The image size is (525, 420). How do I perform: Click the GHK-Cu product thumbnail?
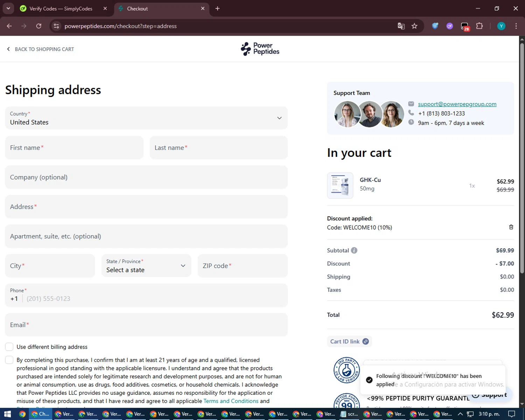click(x=340, y=185)
